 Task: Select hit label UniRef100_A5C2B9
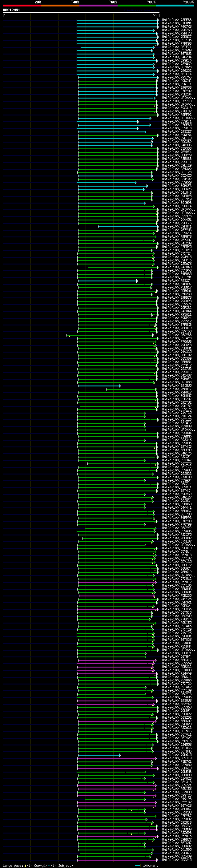[177, 142]
